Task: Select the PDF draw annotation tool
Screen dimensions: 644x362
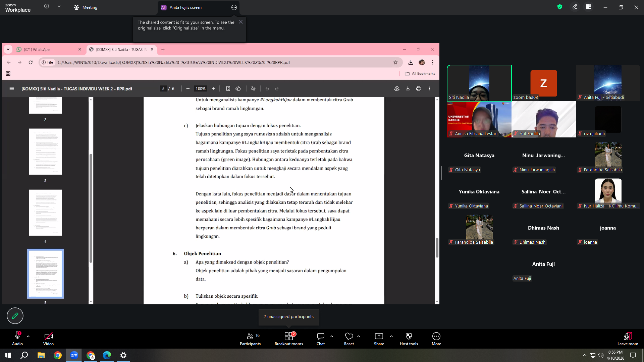Action: click(x=253, y=89)
